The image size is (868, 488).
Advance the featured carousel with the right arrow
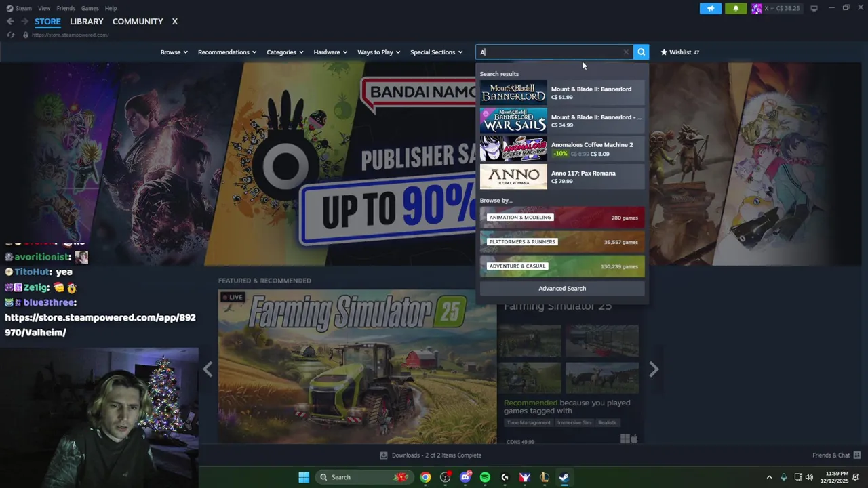tap(654, 369)
